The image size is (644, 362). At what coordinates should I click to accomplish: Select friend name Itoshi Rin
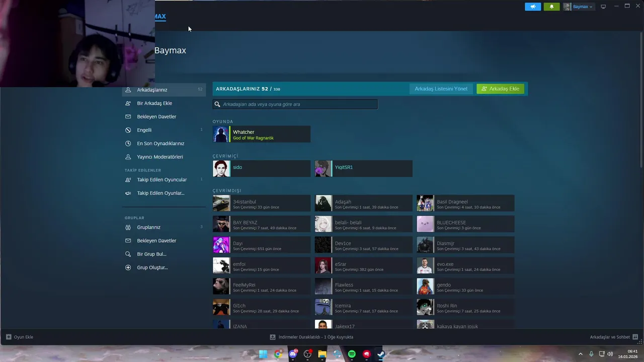(x=447, y=306)
